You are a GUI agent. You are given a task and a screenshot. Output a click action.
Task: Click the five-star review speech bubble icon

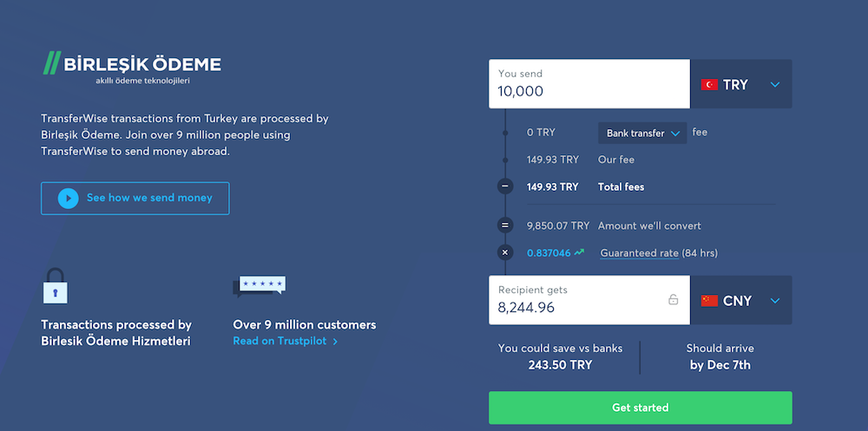click(x=259, y=286)
